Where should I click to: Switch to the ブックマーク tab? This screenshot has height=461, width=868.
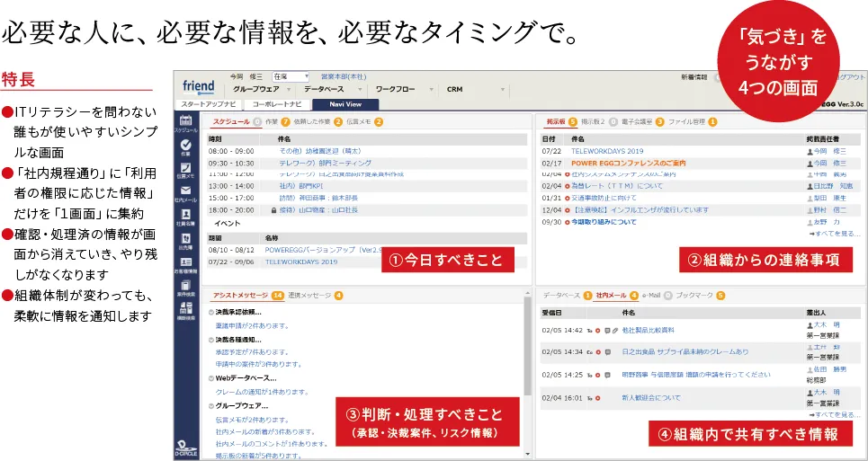[694, 296]
